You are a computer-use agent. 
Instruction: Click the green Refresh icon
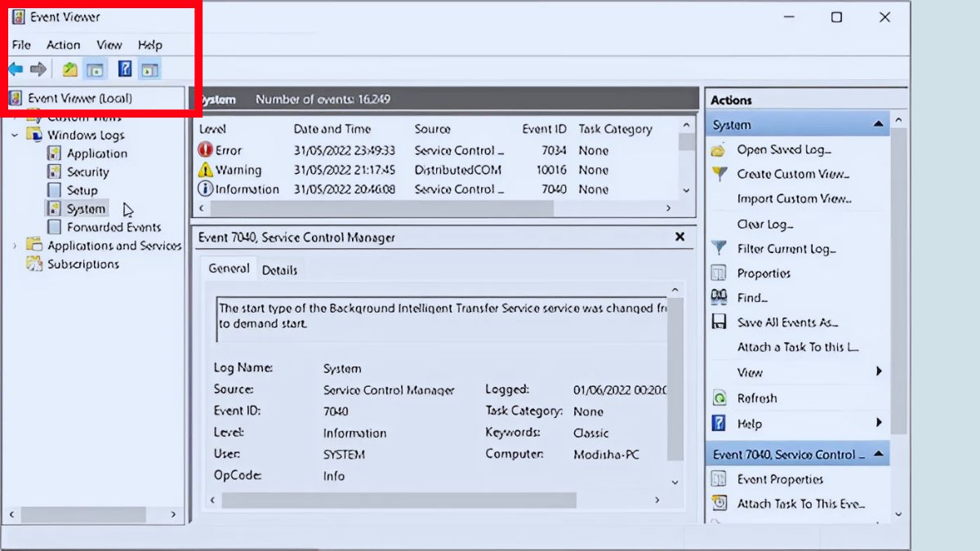click(x=719, y=398)
